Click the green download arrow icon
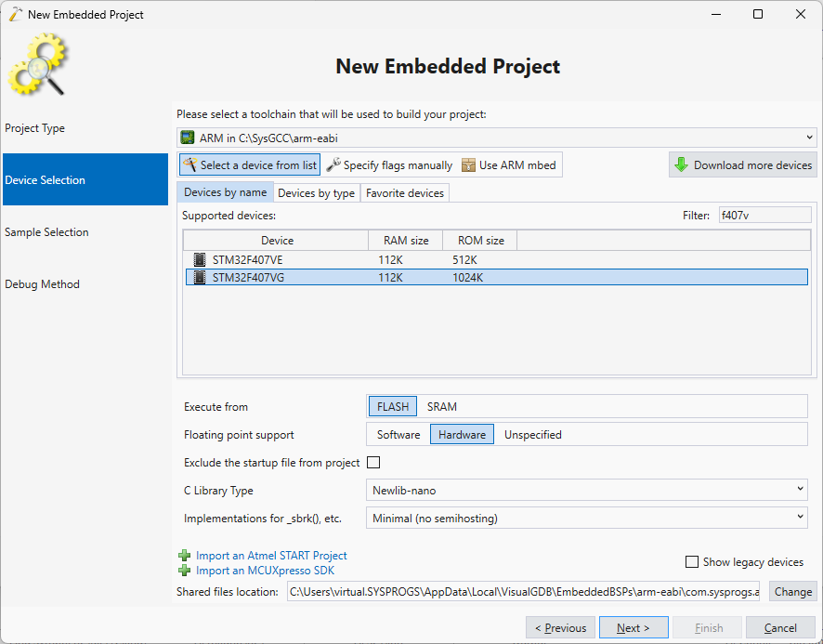The image size is (823, 644). 681,165
